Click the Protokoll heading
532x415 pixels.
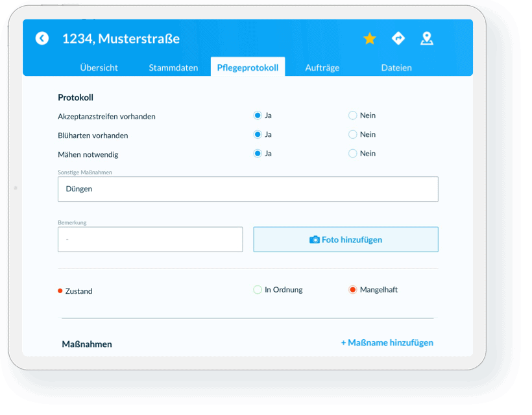(75, 98)
